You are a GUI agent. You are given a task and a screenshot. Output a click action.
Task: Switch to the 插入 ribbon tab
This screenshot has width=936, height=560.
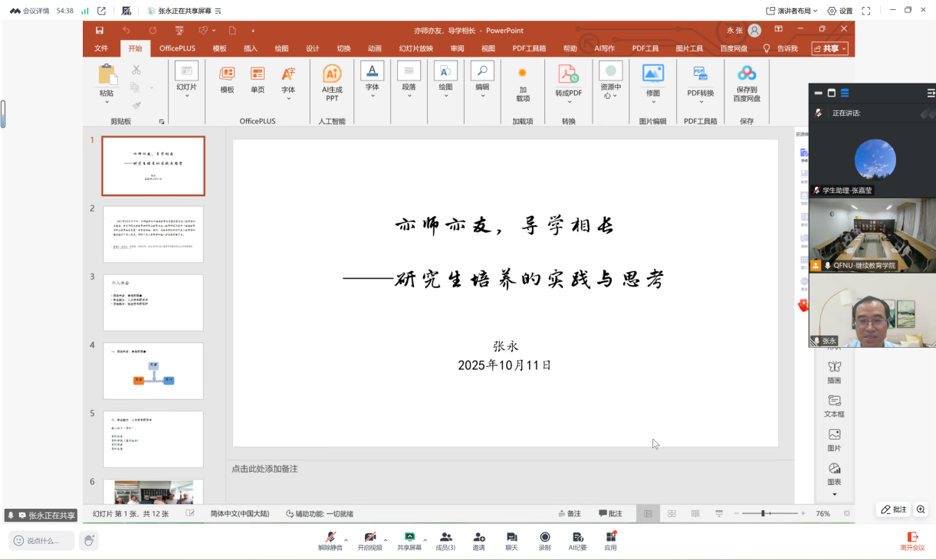(251, 48)
